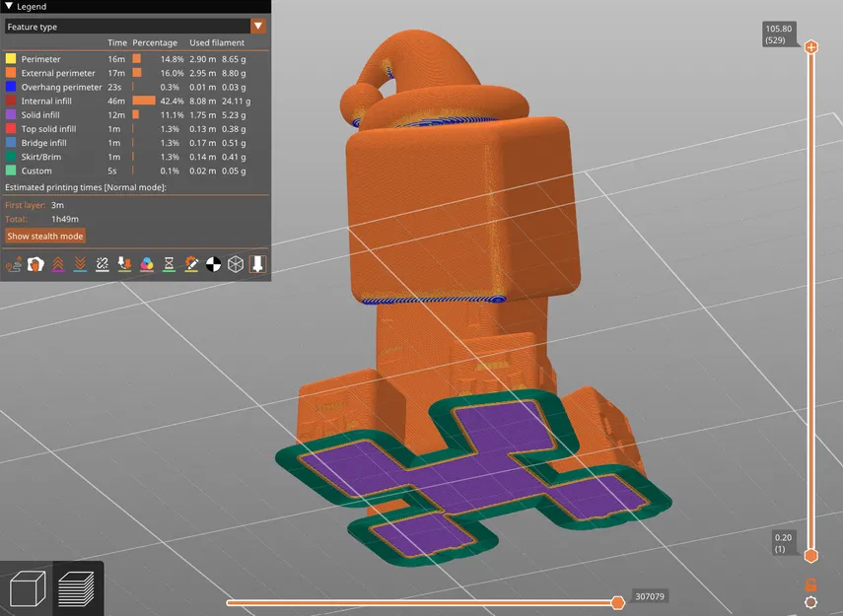
Task: Click the teal Skirt/Brim color swatch
Action: [x=11, y=157]
